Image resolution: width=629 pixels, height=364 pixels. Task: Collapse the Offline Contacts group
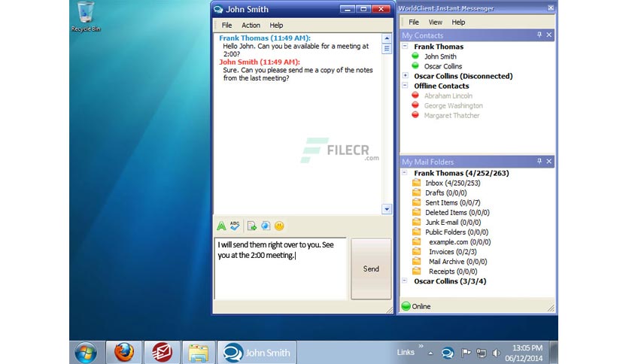pos(405,86)
